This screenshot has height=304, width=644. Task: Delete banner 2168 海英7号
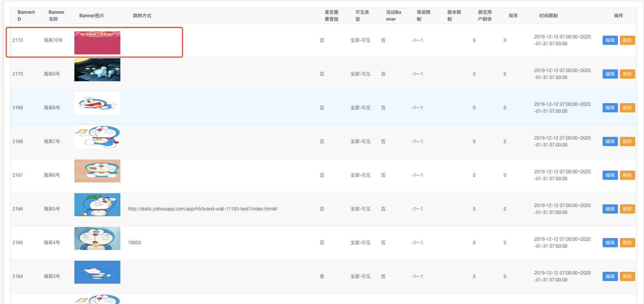coord(627,141)
